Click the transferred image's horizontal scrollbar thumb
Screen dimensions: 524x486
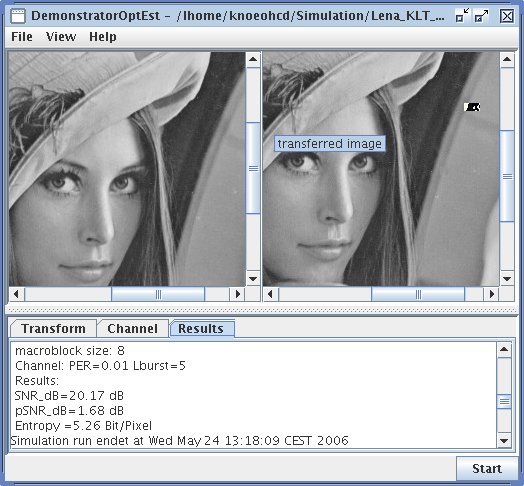coord(418,294)
